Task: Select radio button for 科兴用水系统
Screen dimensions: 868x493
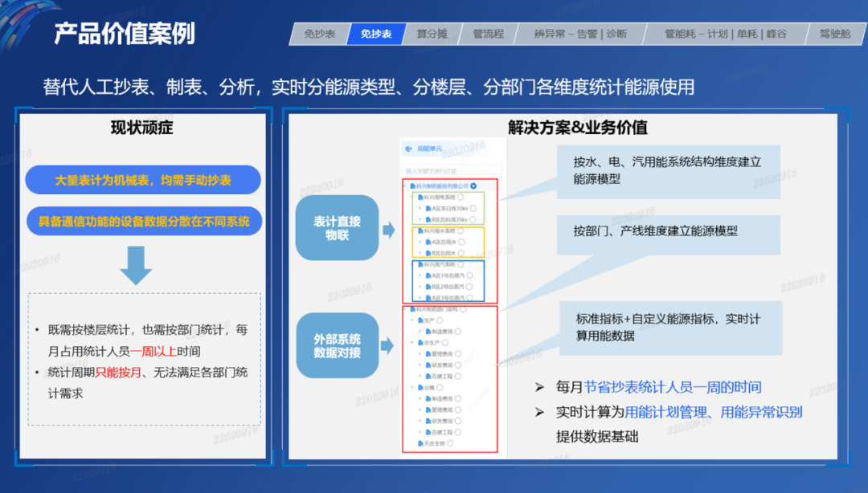Action: click(460, 230)
